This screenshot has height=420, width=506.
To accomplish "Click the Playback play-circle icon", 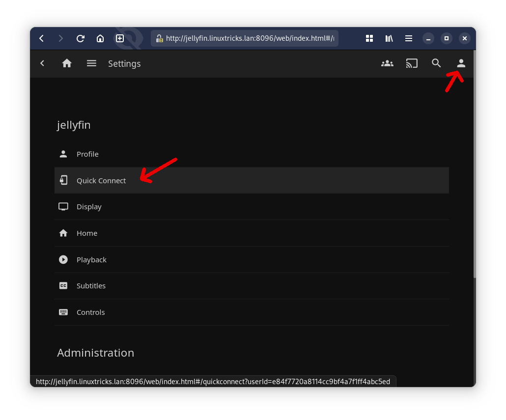I will point(63,259).
